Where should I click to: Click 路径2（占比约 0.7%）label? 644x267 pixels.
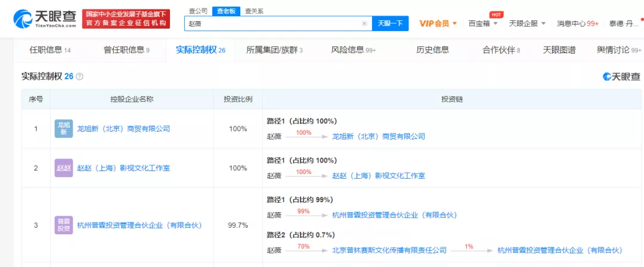click(x=301, y=235)
